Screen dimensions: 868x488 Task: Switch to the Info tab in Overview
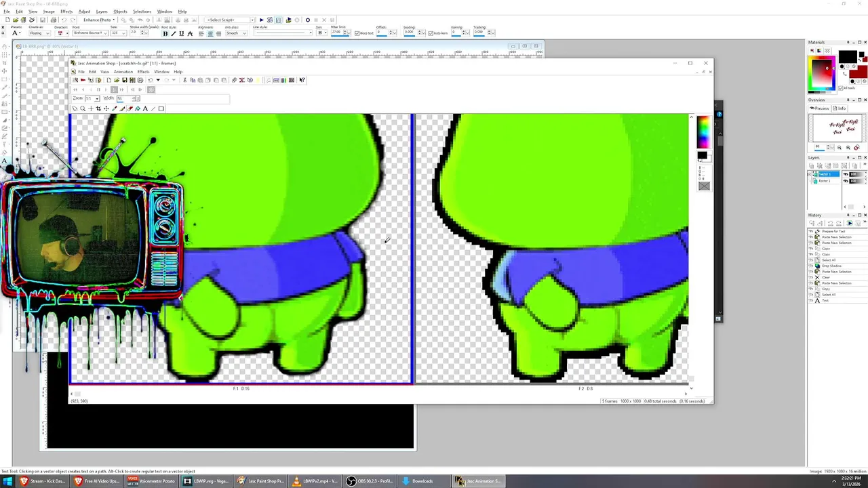840,108
